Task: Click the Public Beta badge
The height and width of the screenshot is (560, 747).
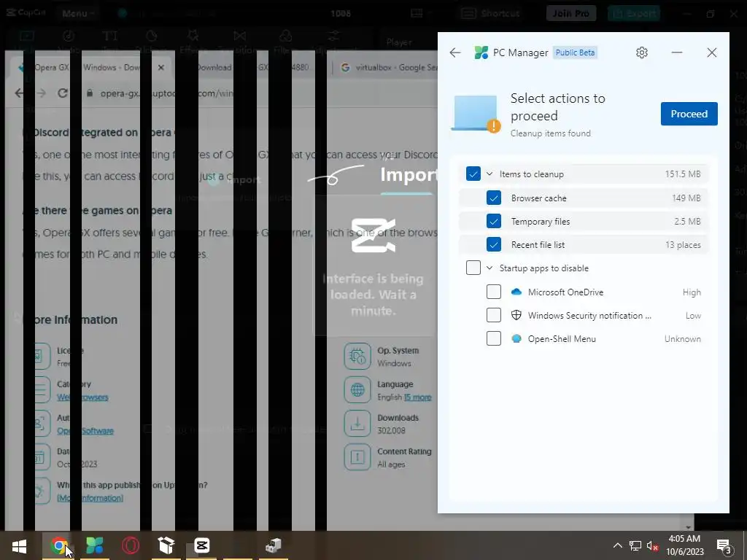Action: 575,52
